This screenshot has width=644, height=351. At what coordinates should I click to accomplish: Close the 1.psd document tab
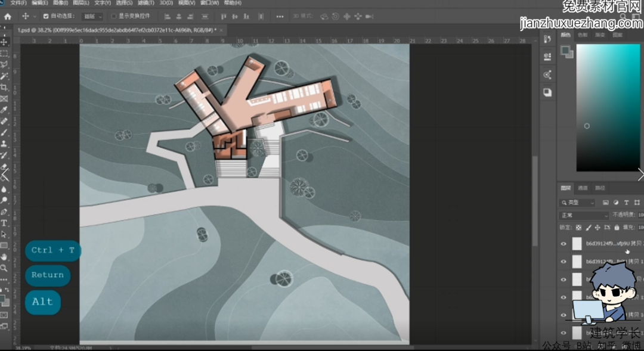pyautogui.click(x=222, y=30)
